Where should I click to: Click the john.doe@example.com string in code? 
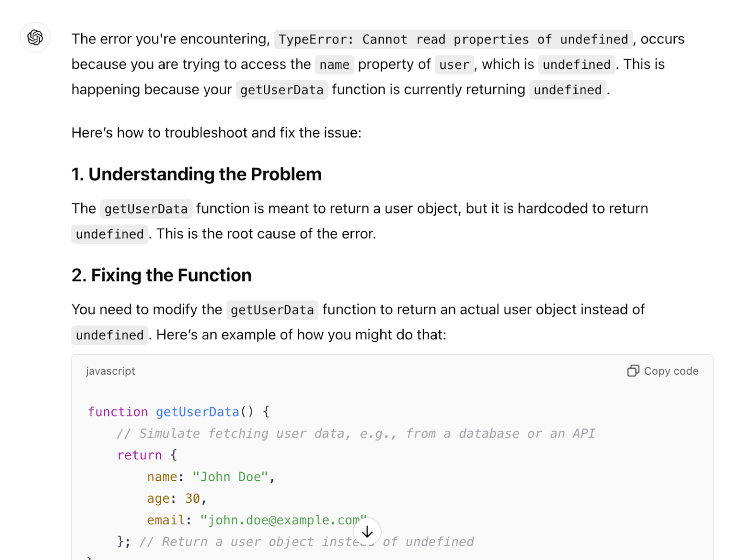(x=283, y=520)
